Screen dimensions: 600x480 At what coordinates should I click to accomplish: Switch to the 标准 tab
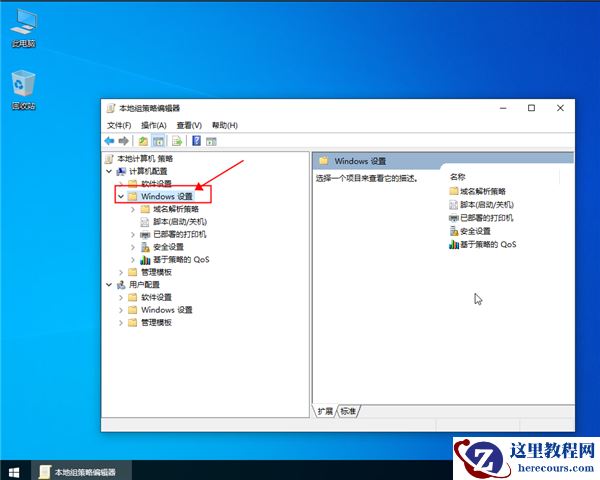pos(348,411)
